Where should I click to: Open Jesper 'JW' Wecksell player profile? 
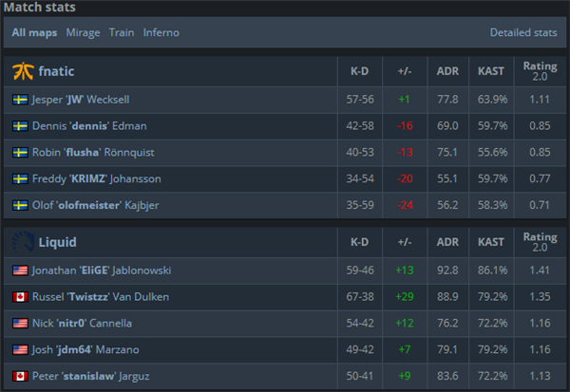[x=81, y=100]
